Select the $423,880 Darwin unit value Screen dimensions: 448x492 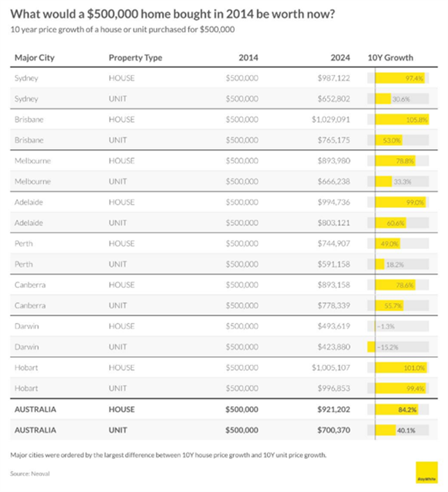(333, 347)
